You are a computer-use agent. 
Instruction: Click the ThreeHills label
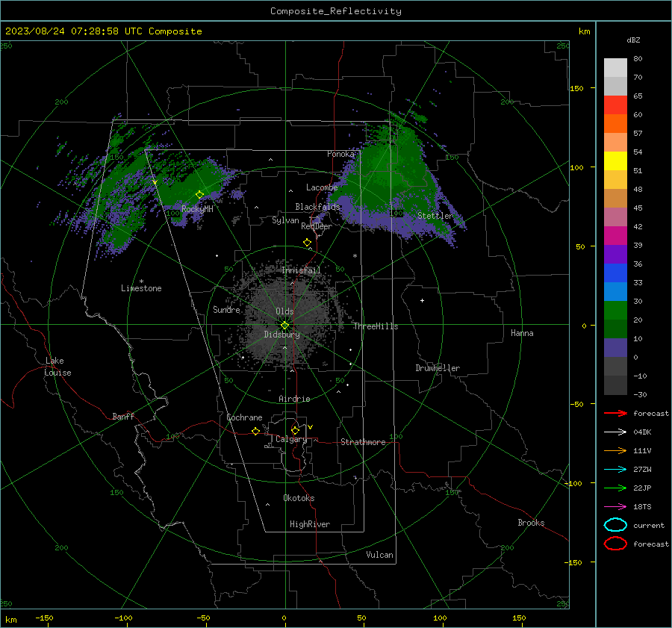pos(376,326)
